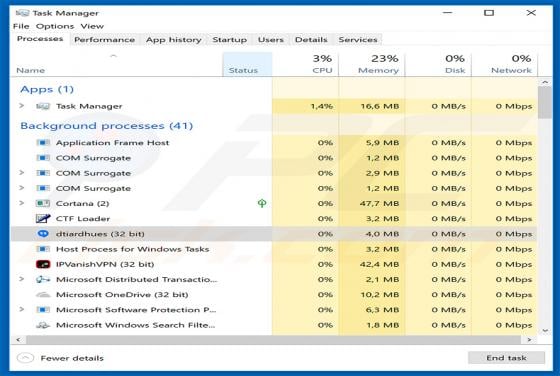Click the Application Frame Host icon
Screen dimensions: 560x376
tap(43, 143)
